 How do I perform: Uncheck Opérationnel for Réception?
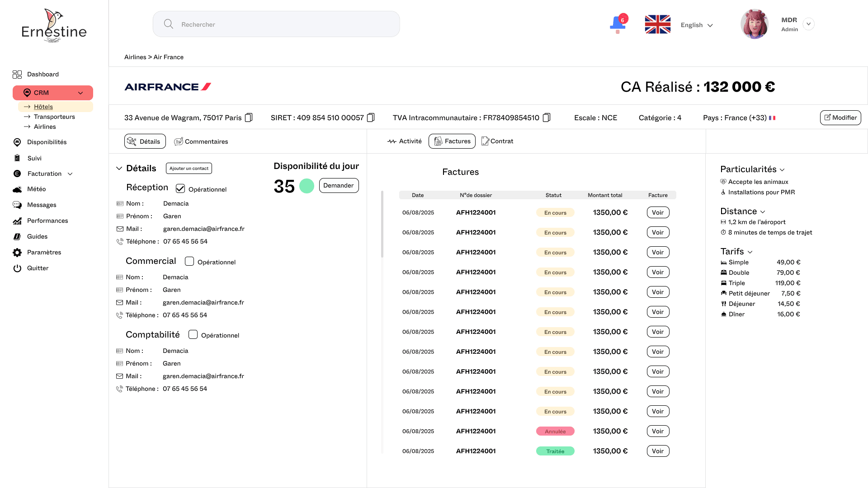180,188
